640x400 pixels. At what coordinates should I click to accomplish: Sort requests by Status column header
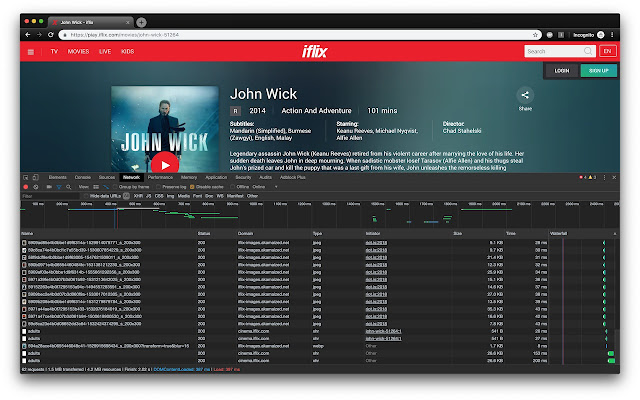pyautogui.click(x=204, y=233)
